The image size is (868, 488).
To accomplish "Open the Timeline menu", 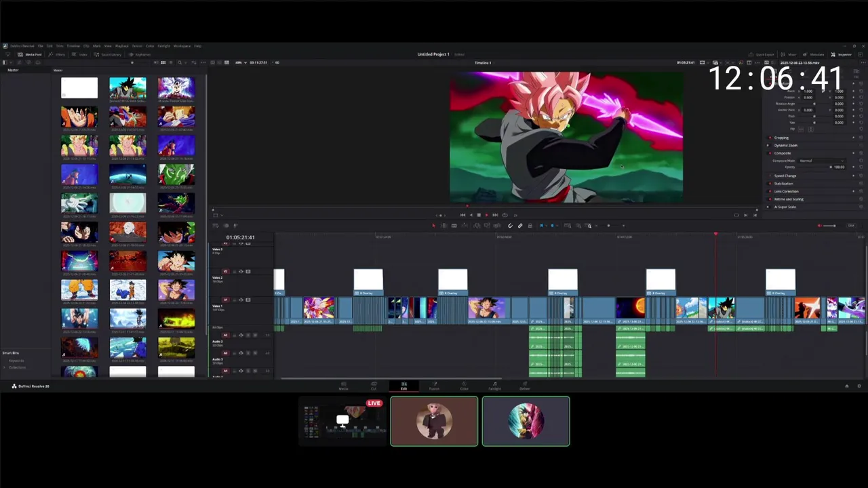I will click(x=73, y=46).
